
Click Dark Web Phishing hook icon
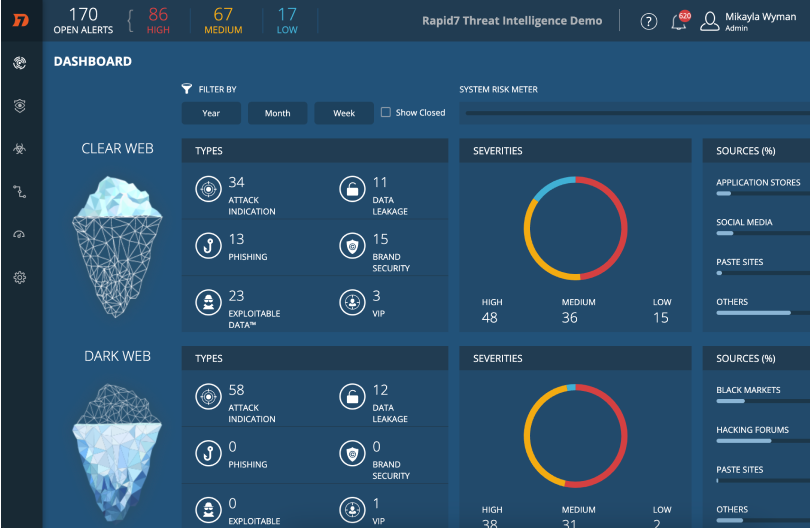(x=208, y=454)
